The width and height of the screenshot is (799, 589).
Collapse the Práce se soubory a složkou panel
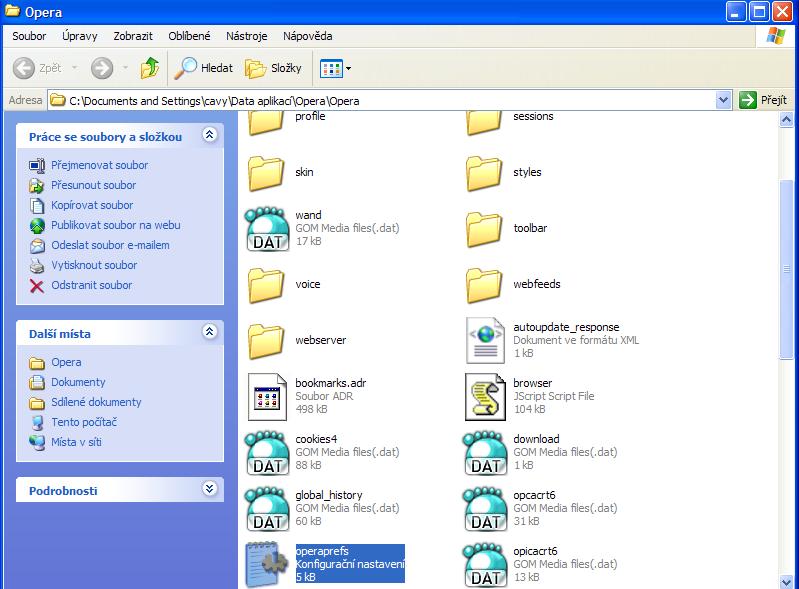[209, 135]
